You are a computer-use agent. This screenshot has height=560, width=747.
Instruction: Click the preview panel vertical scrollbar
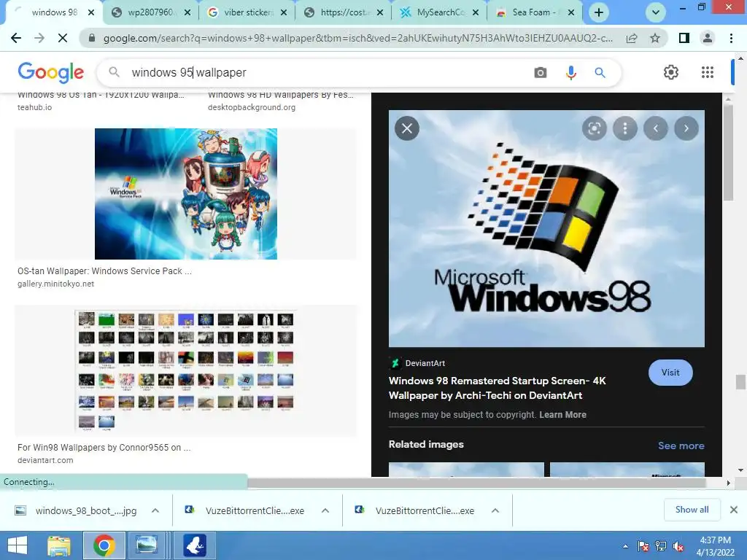728,152
